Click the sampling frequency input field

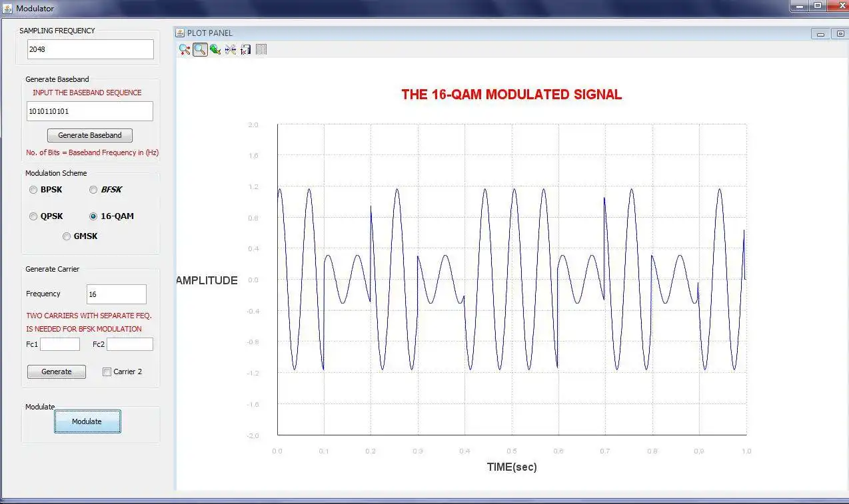pyautogui.click(x=90, y=49)
